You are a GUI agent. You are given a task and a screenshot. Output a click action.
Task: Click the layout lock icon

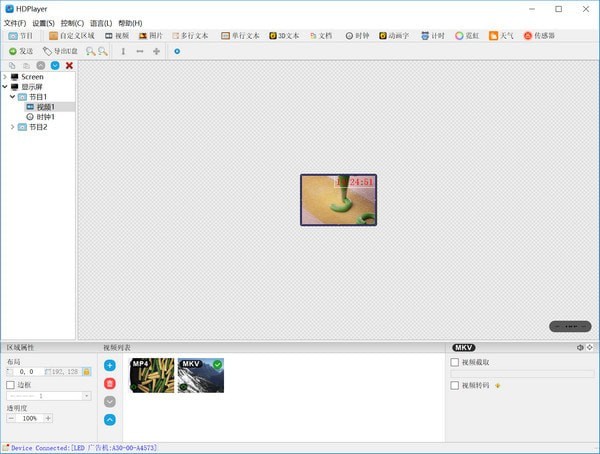(x=87, y=371)
